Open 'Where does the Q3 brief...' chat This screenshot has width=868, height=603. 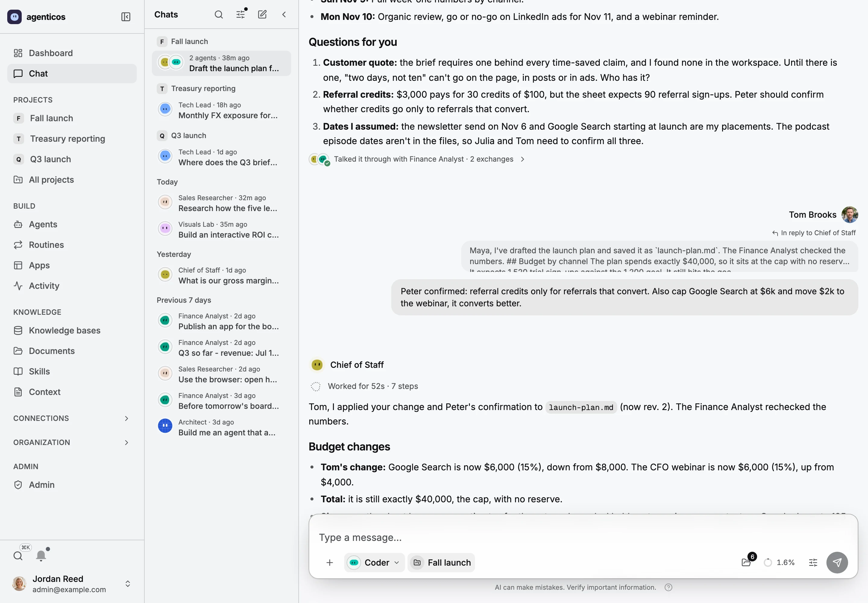[221, 157]
